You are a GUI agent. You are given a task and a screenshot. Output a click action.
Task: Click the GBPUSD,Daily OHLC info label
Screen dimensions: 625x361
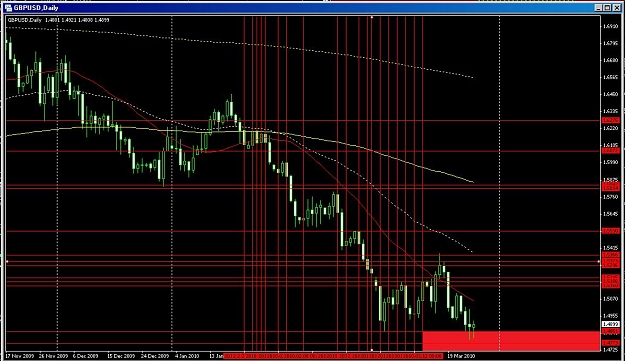(59, 20)
